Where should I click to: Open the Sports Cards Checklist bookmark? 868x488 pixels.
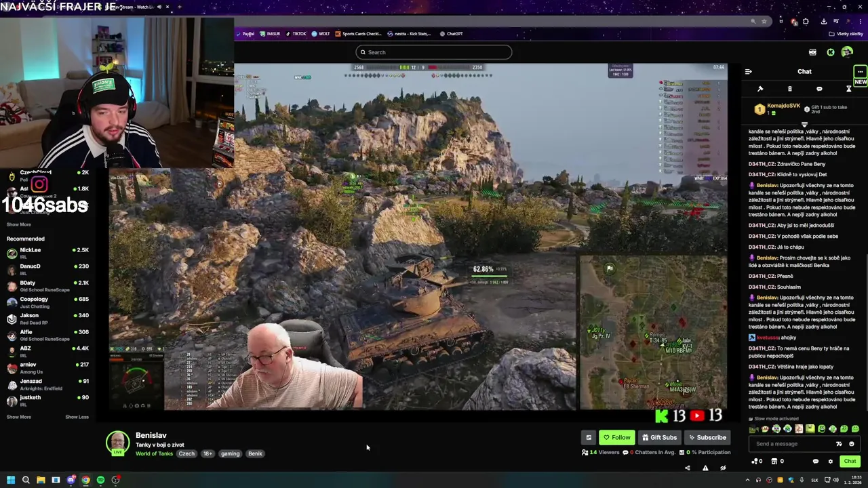tap(357, 33)
